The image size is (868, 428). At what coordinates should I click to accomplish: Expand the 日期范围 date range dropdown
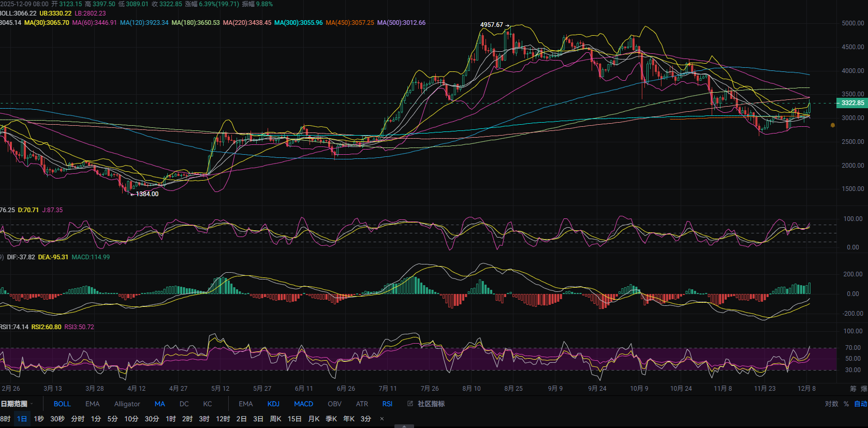17,404
